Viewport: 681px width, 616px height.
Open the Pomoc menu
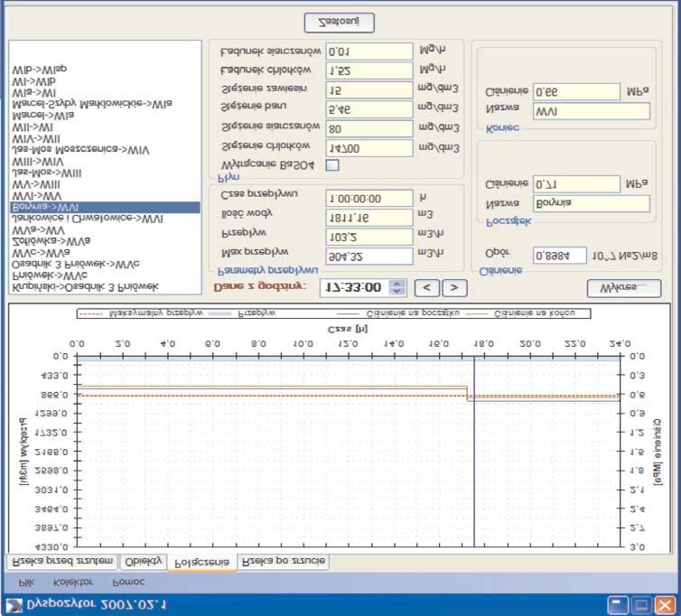128,582
